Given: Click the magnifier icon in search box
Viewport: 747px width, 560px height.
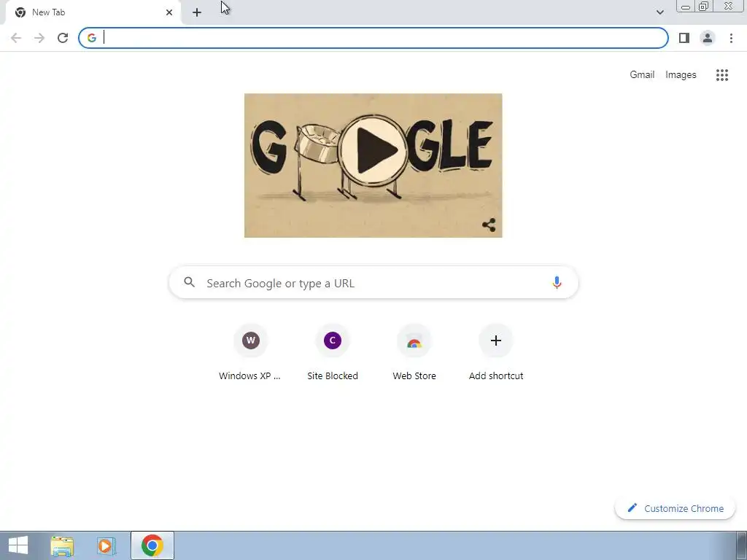Looking at the screenshot, I should 189,282.
